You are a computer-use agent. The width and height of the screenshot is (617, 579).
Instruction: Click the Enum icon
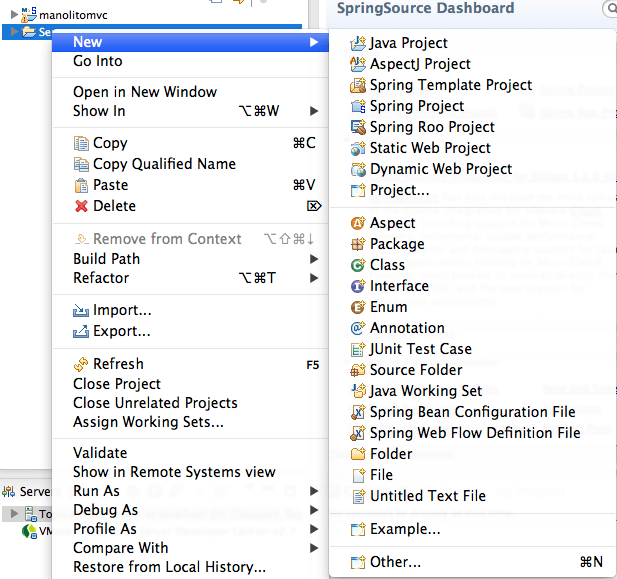358,307
